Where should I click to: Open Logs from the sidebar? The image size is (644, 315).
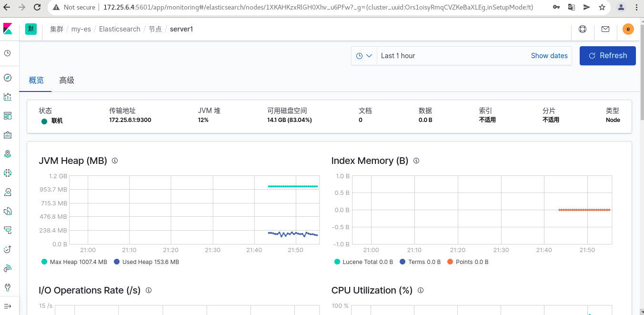pyautogui.click(x=7, y=211)
